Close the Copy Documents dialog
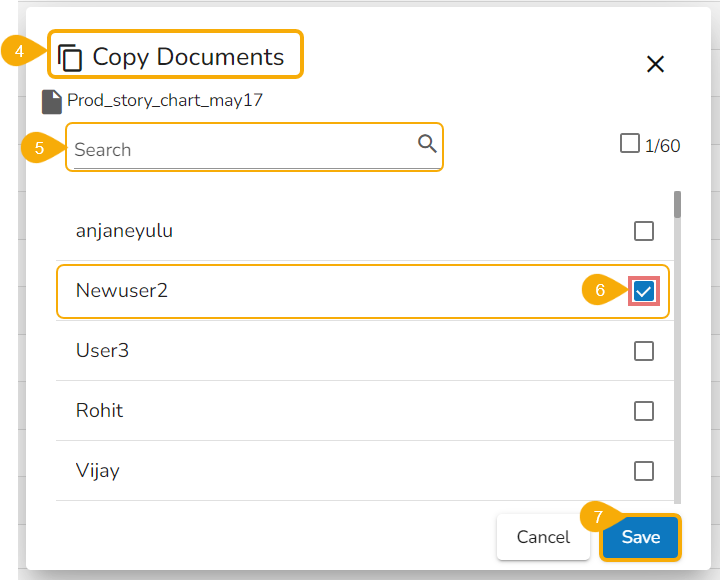720x580 pixels. pyautogui.click(x=655, y=64)
